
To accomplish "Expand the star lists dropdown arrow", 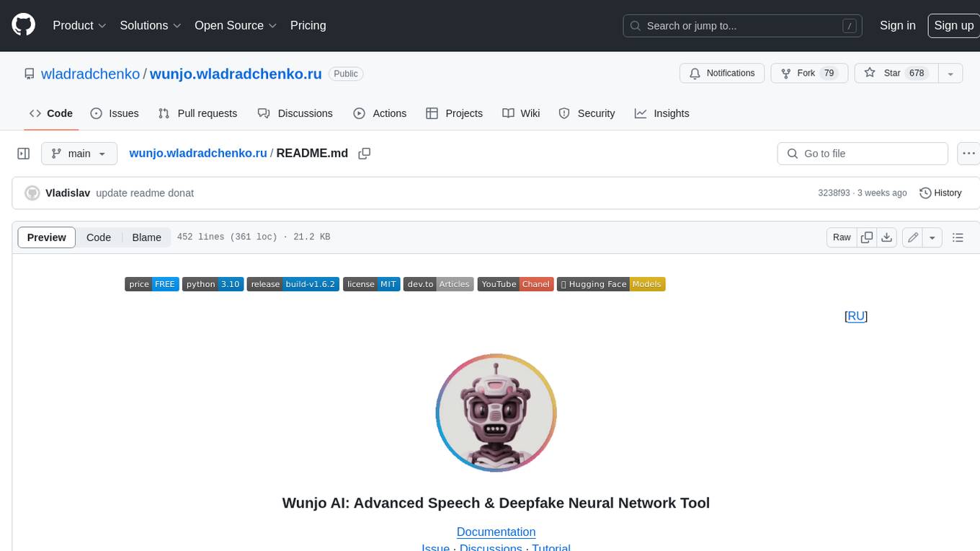I will click(x=951, y=74).
